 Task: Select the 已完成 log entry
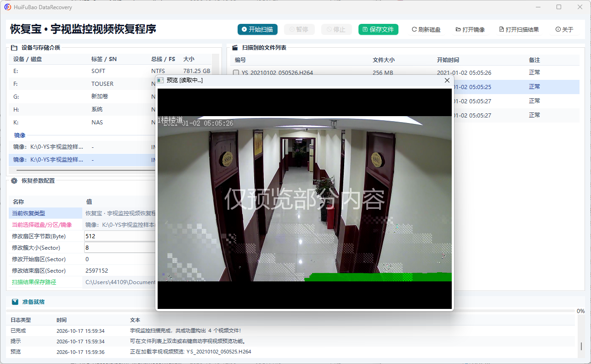click(290, 330)
